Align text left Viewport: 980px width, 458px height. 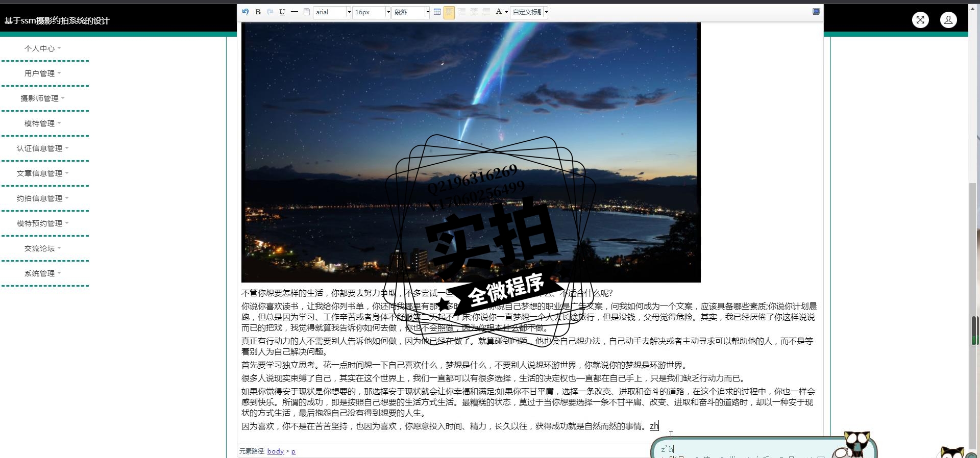point(449,12)
